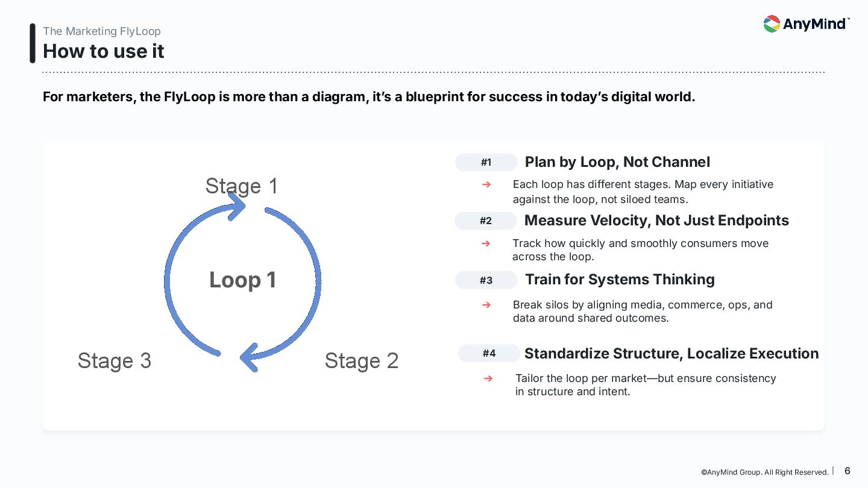868x488 pixels.
Task: Click the red arrow under Plan by Loop
Action: [486, 184]
